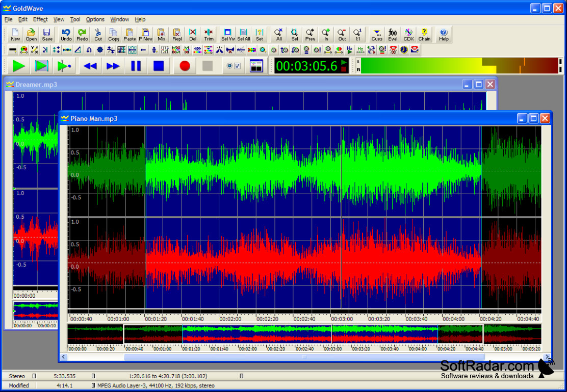This screenshot has width=567, height=392.
Task: Click the Piano Man overview waveform thumbnail
Action: 304,334
